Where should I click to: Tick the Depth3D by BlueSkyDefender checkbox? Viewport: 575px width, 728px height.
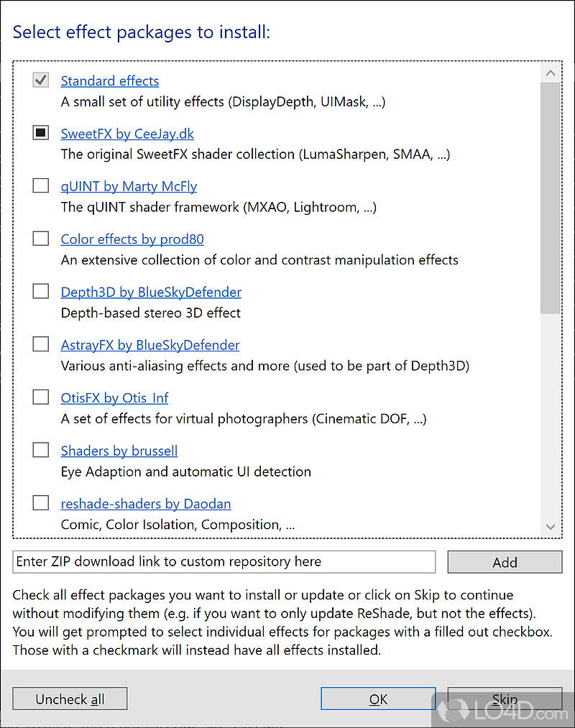point(41,292)
